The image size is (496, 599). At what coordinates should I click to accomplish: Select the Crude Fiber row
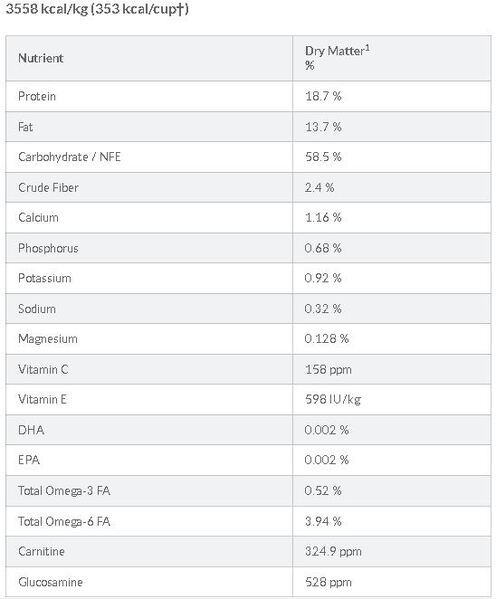point(248,187)
